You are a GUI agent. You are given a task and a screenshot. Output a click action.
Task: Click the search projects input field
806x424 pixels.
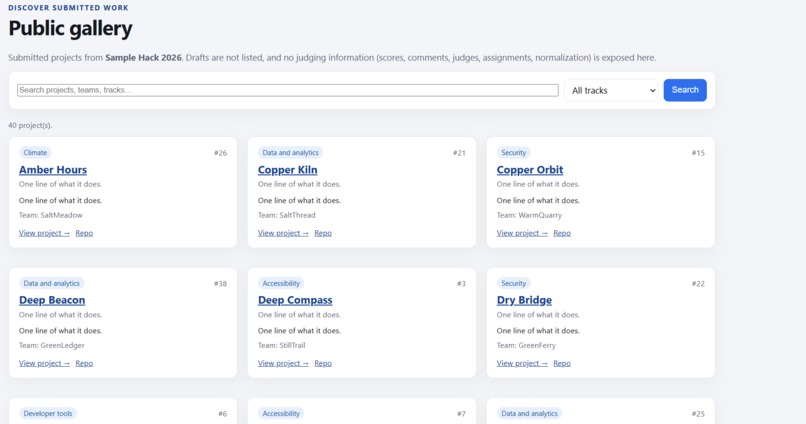(x=287, y=90)
